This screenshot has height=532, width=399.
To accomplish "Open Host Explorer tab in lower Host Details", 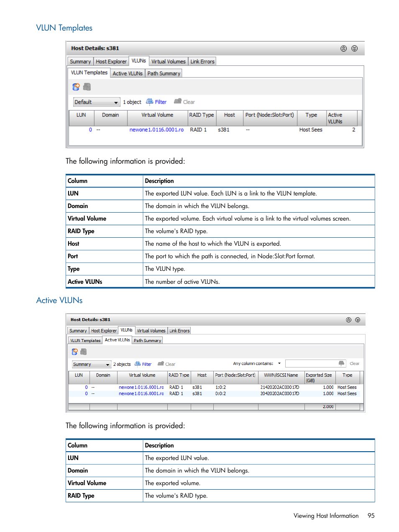I will (104, 331).
